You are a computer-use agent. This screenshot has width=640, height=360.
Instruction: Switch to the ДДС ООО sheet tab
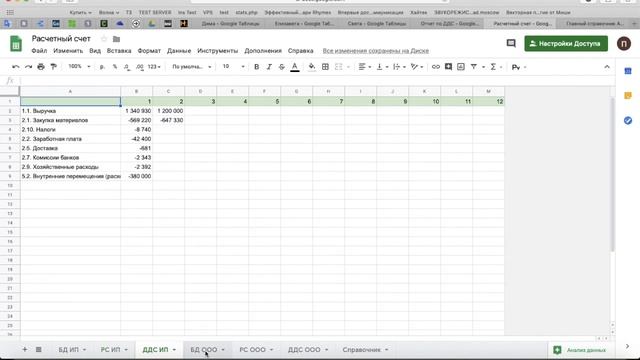pos(304,350)
